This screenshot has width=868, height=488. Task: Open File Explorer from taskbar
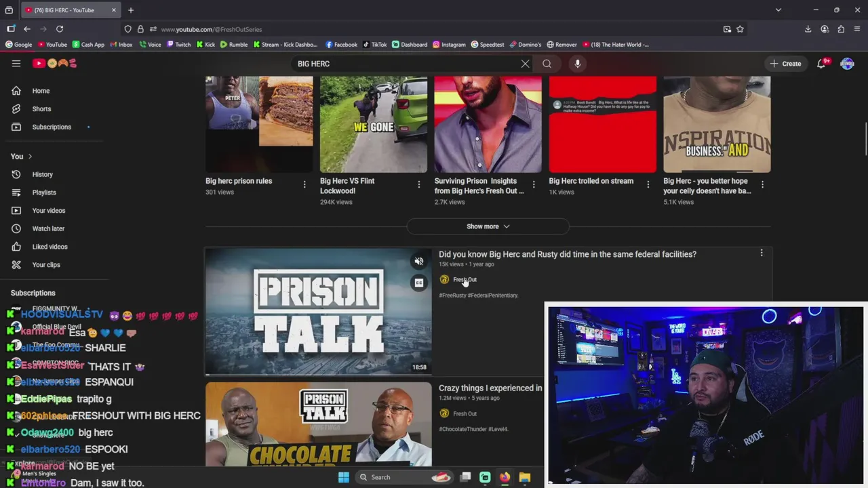point(524,477)
